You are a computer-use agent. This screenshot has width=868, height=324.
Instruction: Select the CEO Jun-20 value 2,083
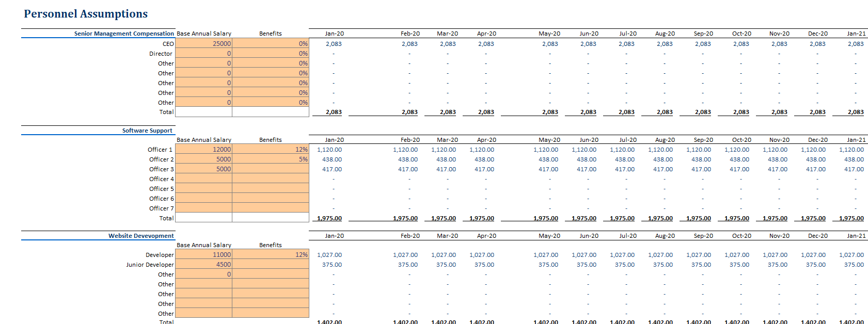point(588,44)
